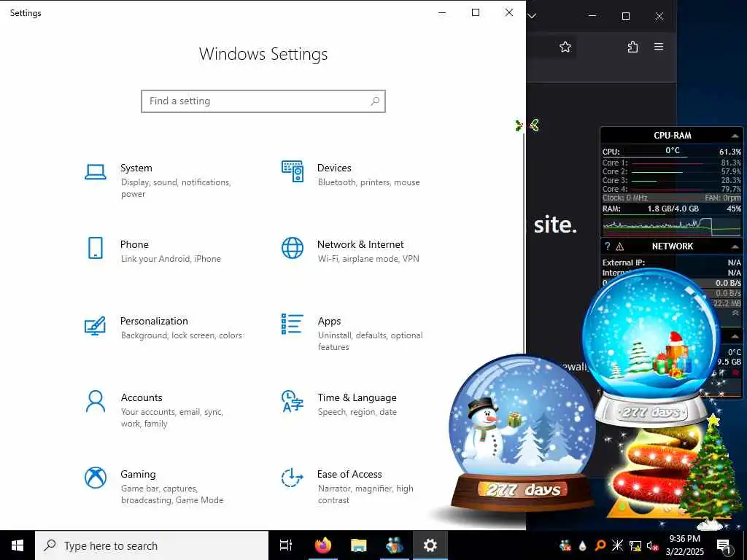Click 'Bluetooth, printers, mouse' description
Screen dimensions: 747x560
tap(368, 182)
